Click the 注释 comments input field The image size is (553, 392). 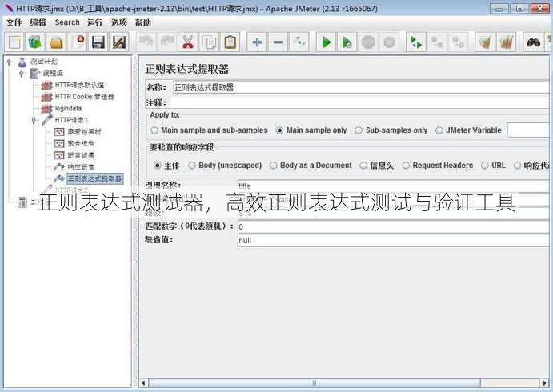click(360, 102)
